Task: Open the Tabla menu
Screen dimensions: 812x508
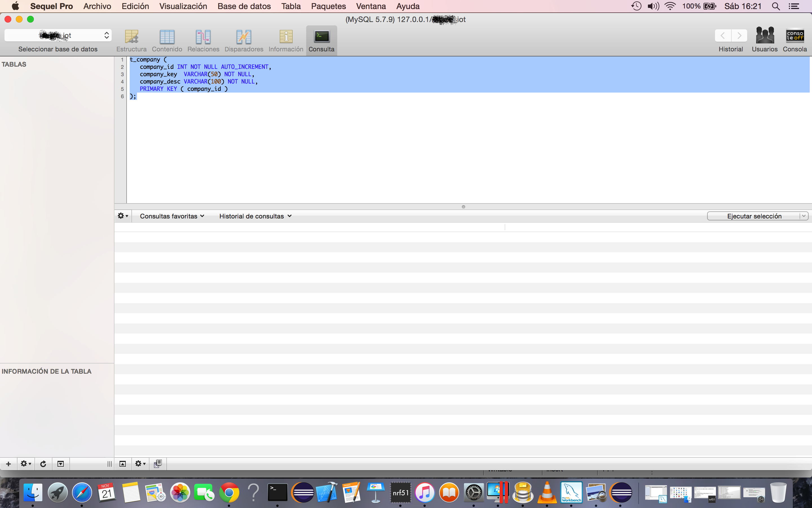Action: tap(291, 6)
